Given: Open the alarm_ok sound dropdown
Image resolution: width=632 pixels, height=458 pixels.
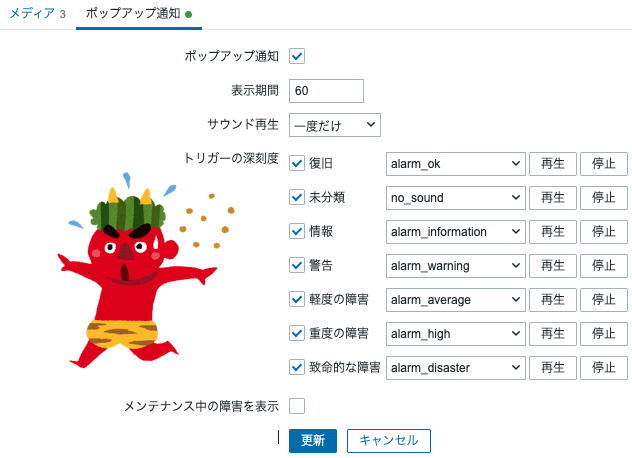Looking at the screenshot, I should (455, 164).
